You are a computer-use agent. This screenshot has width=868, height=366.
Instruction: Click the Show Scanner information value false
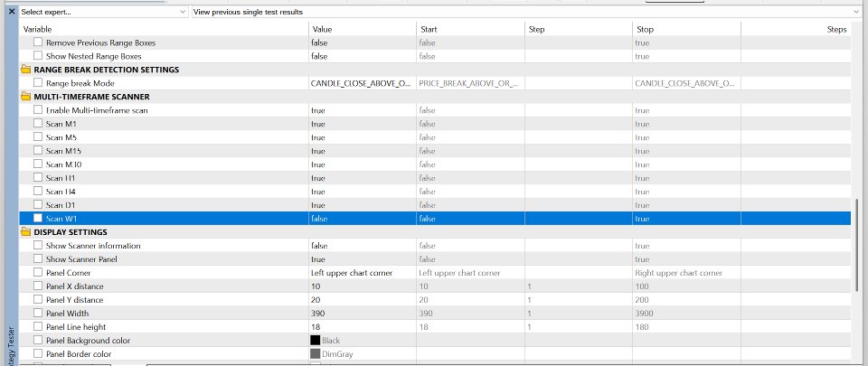click(363, 246)
